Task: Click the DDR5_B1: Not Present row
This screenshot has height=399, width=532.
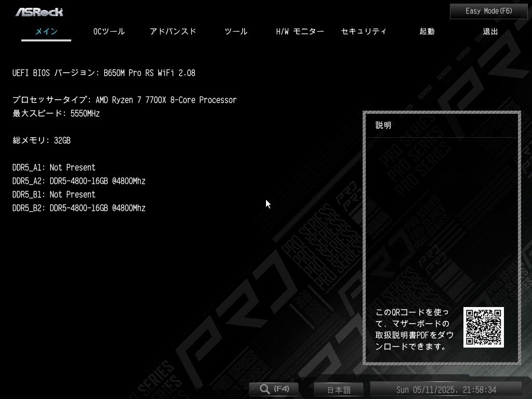Action: (54, 195)
